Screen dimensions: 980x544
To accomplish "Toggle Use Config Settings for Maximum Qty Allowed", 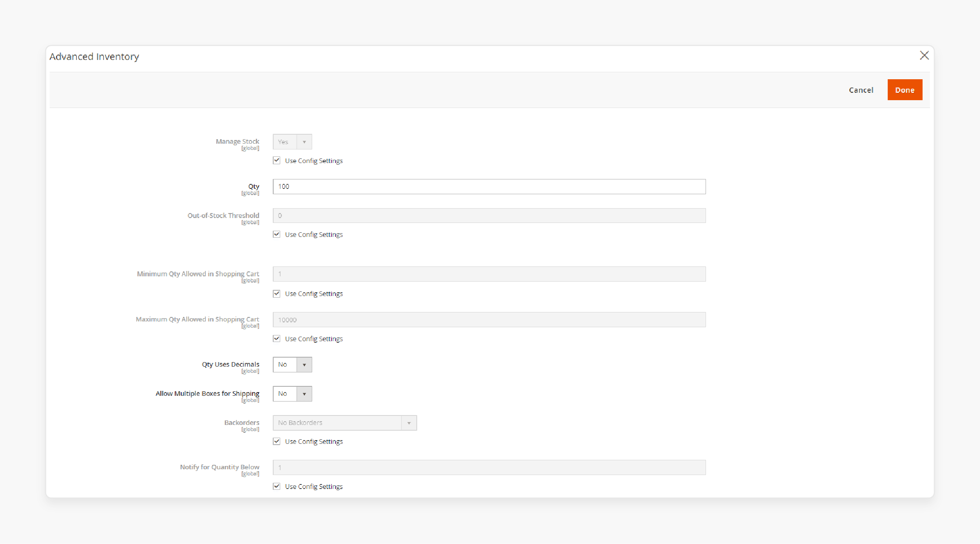I will (x=276, y=339).
